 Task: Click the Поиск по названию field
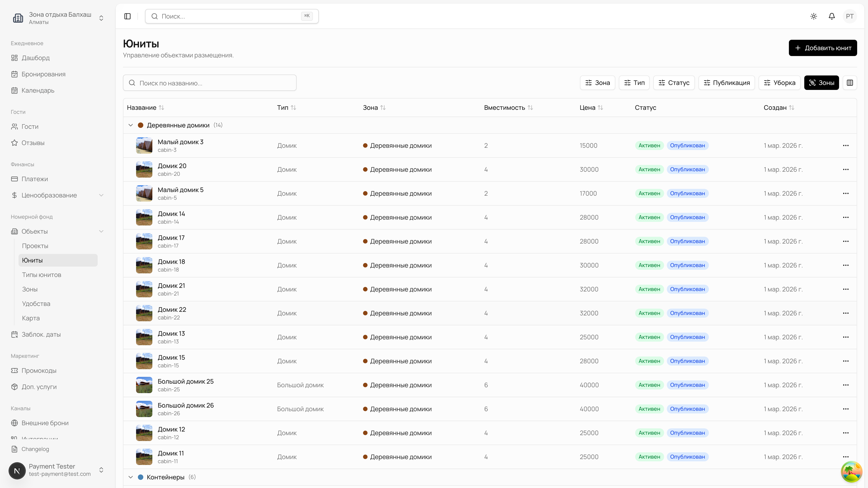210,83
